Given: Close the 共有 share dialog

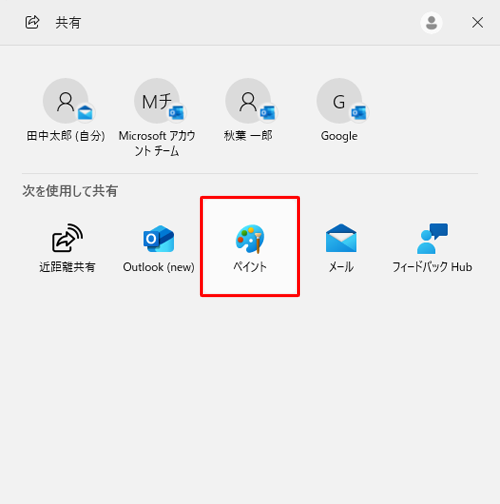Looking at the screenshot, I should coord(477,23).
